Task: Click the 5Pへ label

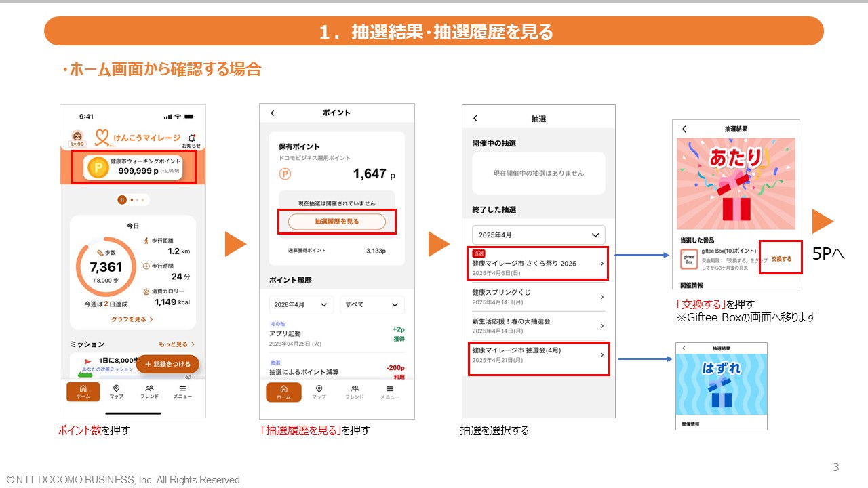Action: tap(829, 254)
